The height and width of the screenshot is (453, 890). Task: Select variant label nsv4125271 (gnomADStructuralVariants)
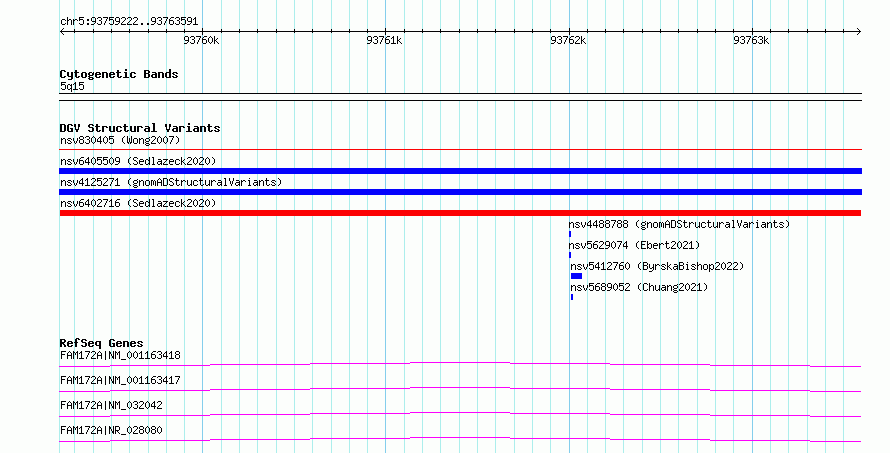171,182
